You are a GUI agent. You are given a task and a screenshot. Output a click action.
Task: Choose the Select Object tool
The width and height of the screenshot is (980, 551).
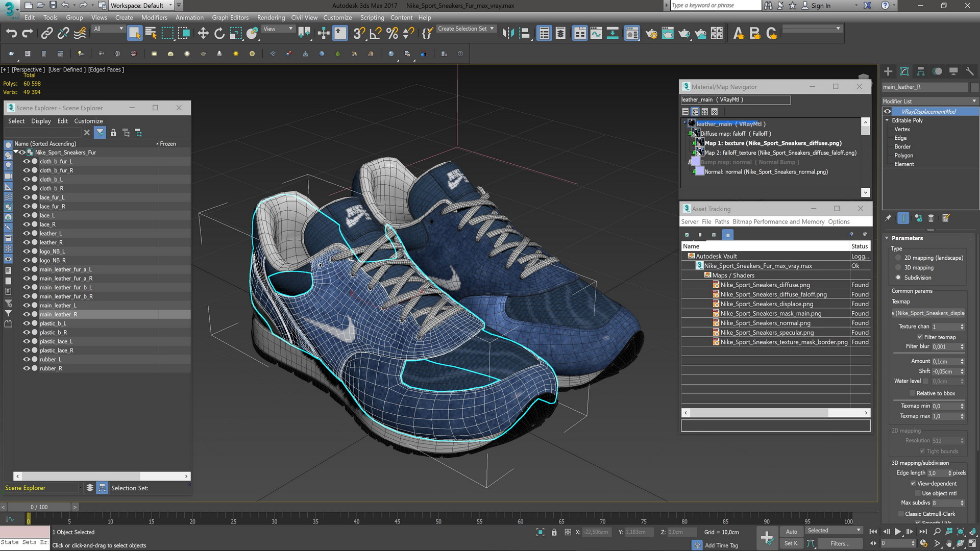[134, 34]
